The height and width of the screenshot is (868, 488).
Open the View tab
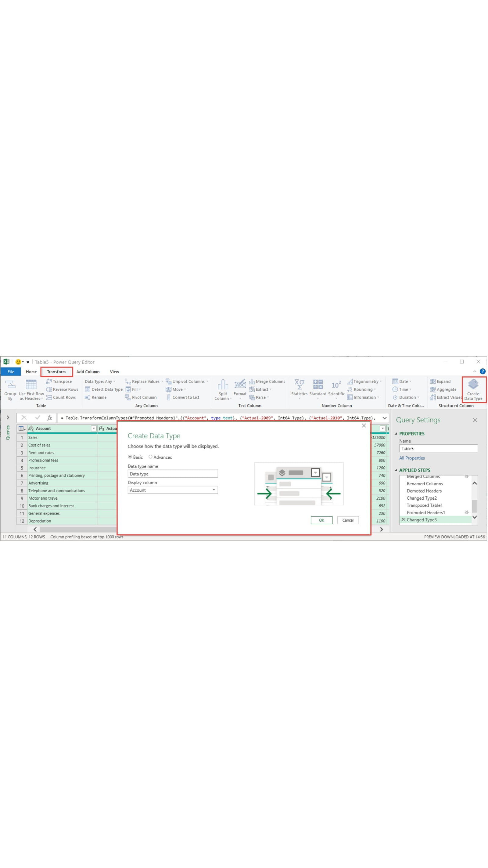coord(114,372)
